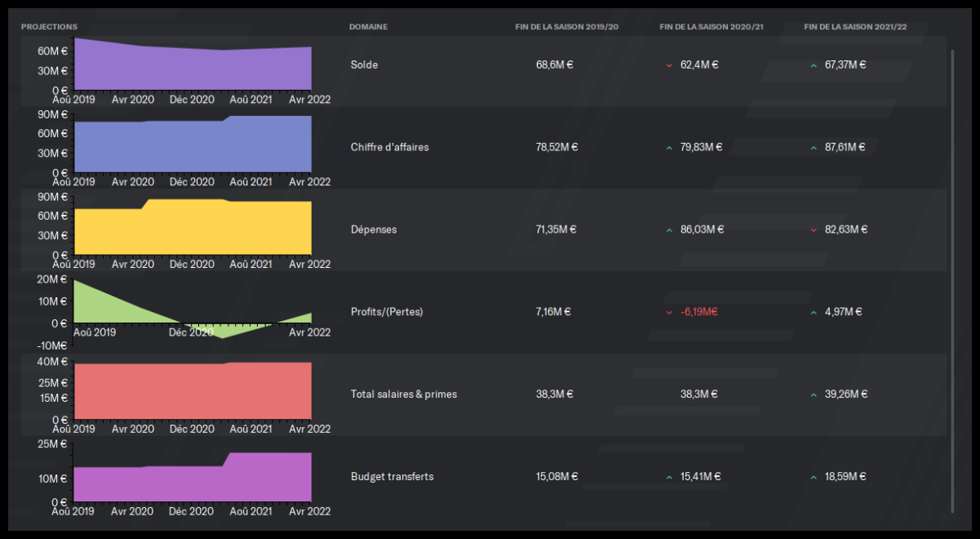Click the PROJECTIONS column header
Viewport: 980px width, 539px height.
pos(49,27)
